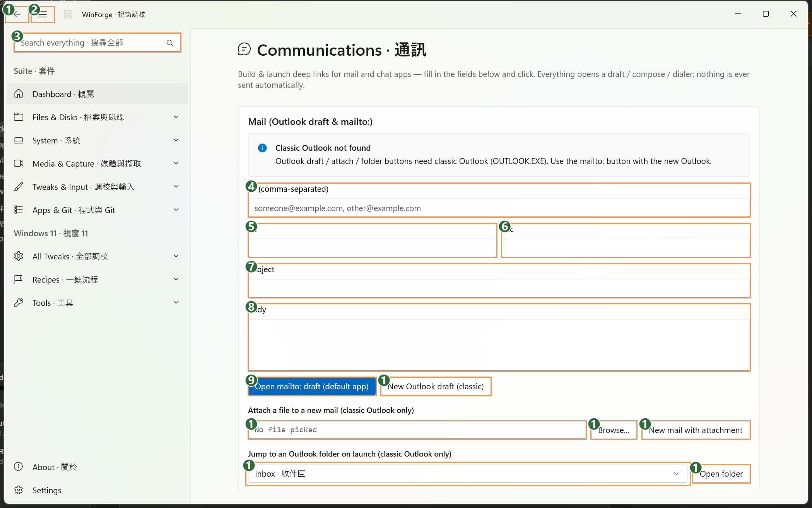Click the Media & Capture camera icon
Image resolution: width=812 pixels, height=508 pixels.
[19, 164]
